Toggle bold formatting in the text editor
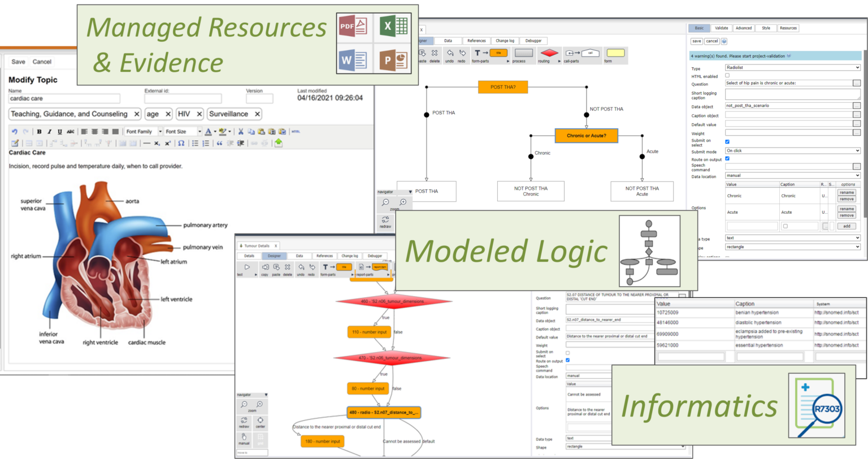 coord(38,131)
